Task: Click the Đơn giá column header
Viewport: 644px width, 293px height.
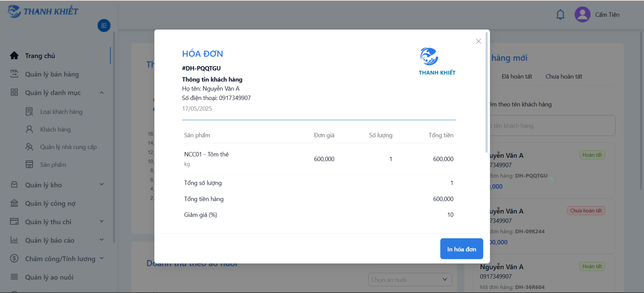Action: coord(324,135)
